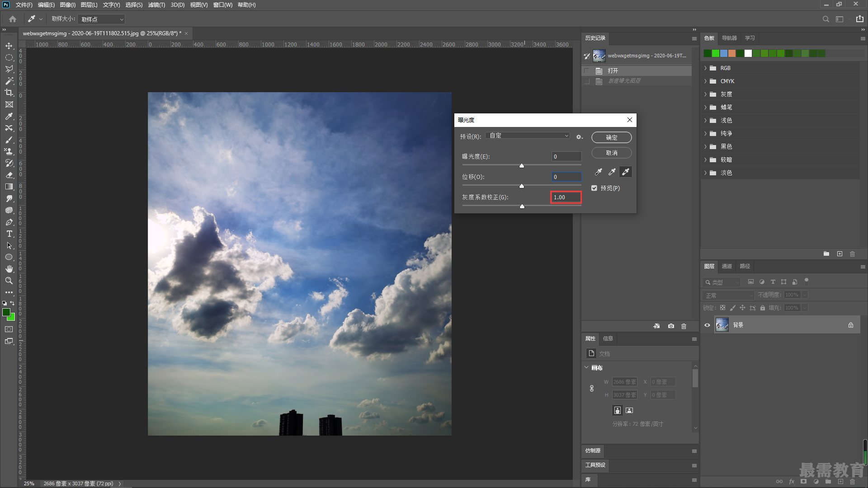The image size is (868, 488).
Task: Toggle lock all icon in Layers panel
Action: click(x=763, y=308)
